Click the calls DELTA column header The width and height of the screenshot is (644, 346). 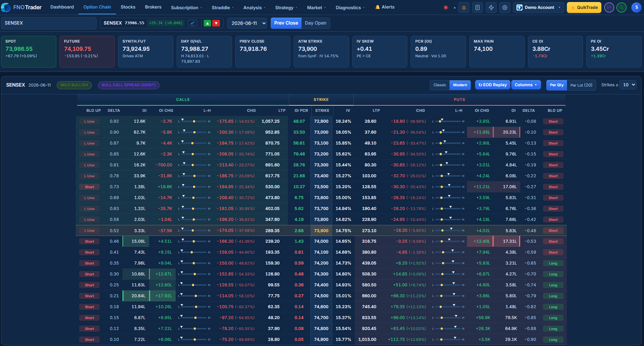(x=114, y=110)
